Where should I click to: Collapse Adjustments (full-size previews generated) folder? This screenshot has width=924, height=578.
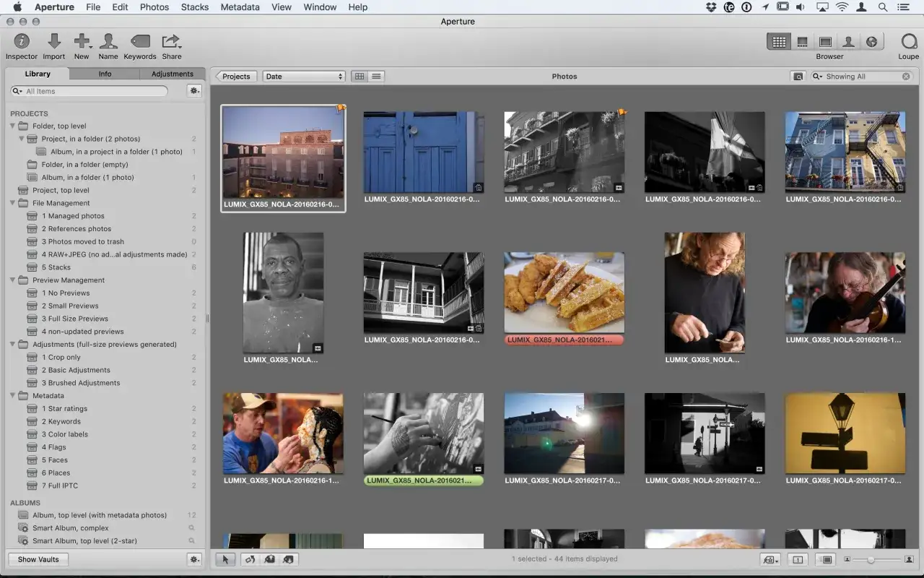[x=13, y=345]
